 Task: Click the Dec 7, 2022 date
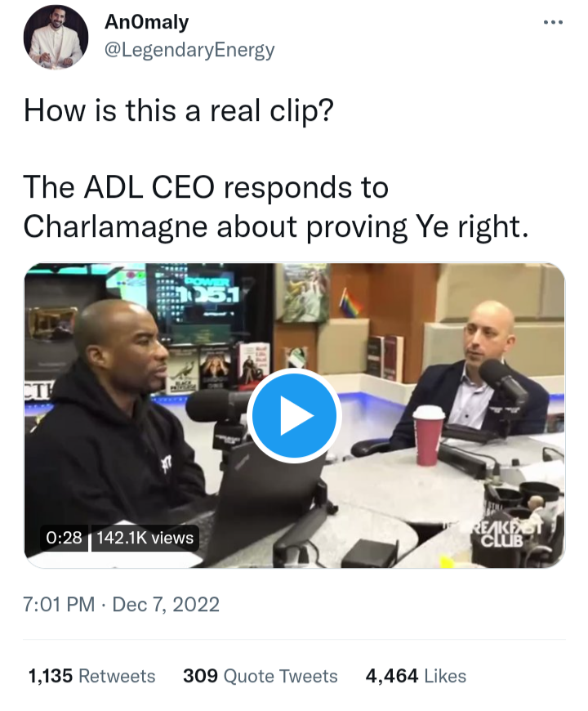[166, 604]
